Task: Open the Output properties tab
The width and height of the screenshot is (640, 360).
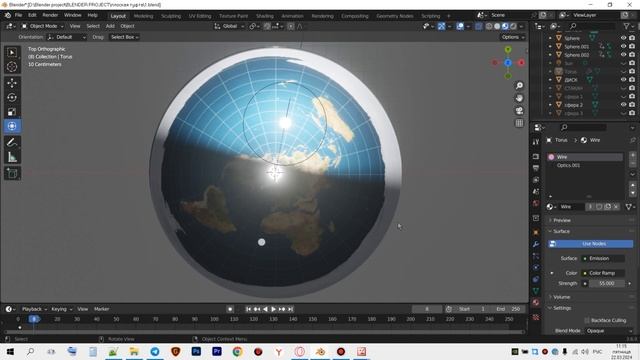Action: tap(536, 168)
